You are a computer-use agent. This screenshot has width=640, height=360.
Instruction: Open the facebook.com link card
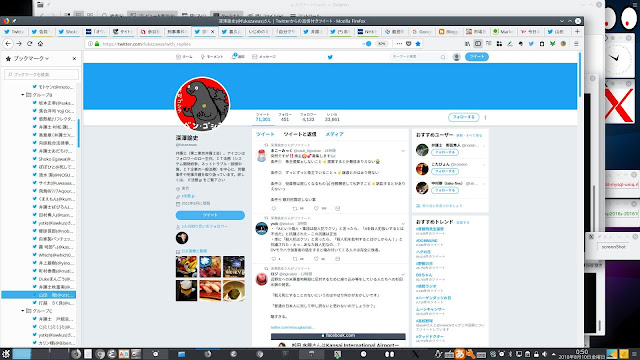(338, 340)
